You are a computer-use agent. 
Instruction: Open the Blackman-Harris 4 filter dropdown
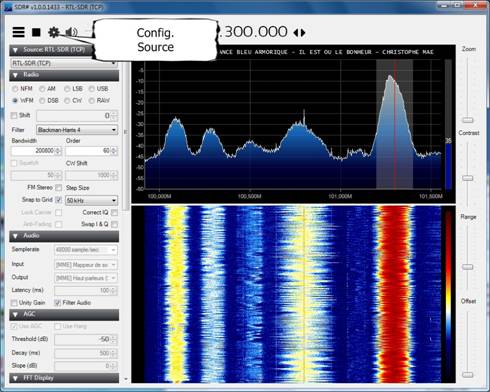click(77, 130)
